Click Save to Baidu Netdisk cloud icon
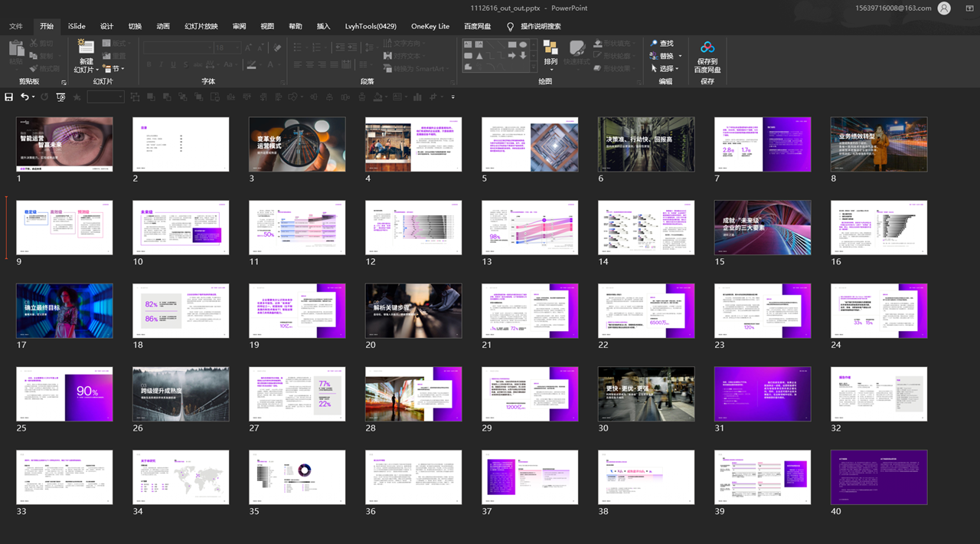 pos(707,48)
